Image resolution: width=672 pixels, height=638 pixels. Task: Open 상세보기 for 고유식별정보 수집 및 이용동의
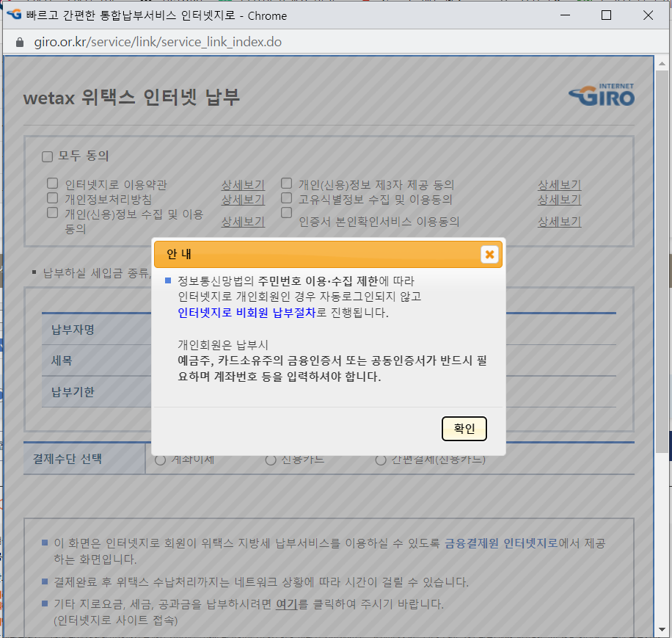point(559,200)
